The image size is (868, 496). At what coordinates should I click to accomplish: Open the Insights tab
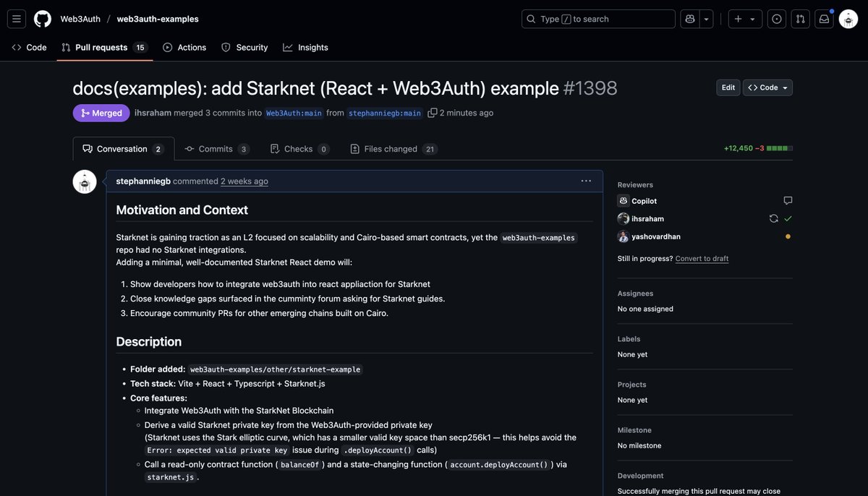coord(305,48)
